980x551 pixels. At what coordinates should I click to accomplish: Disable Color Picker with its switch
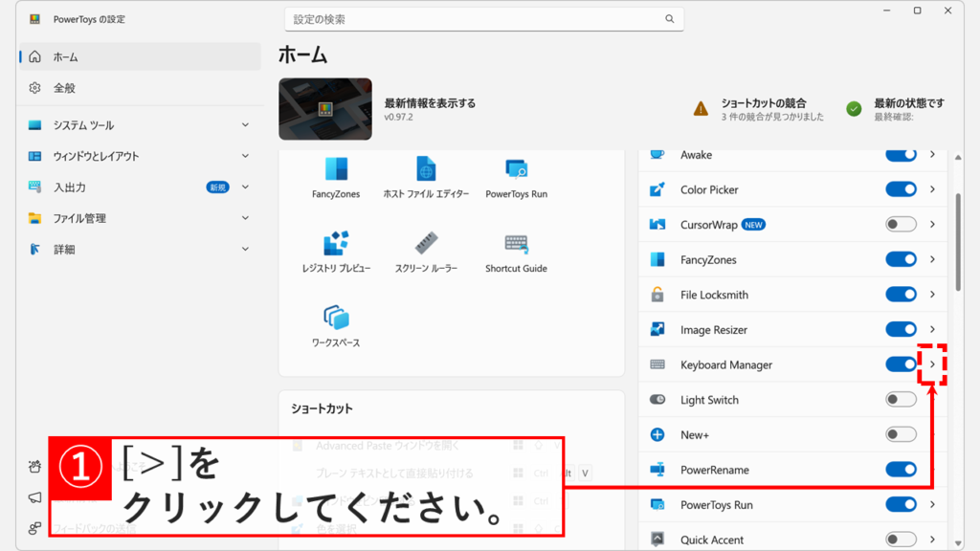click(x=900, y=189)
